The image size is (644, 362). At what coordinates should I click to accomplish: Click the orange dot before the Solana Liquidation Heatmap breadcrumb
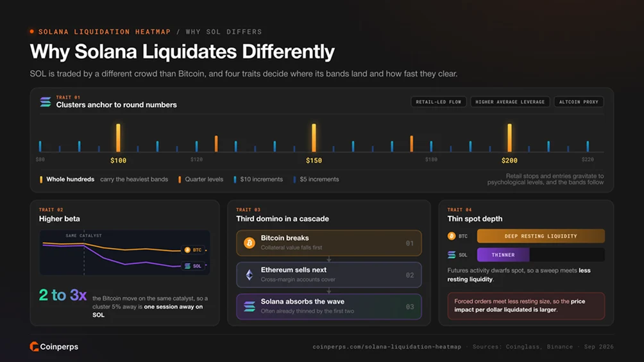pyautogui.click(x=32, y=31)
